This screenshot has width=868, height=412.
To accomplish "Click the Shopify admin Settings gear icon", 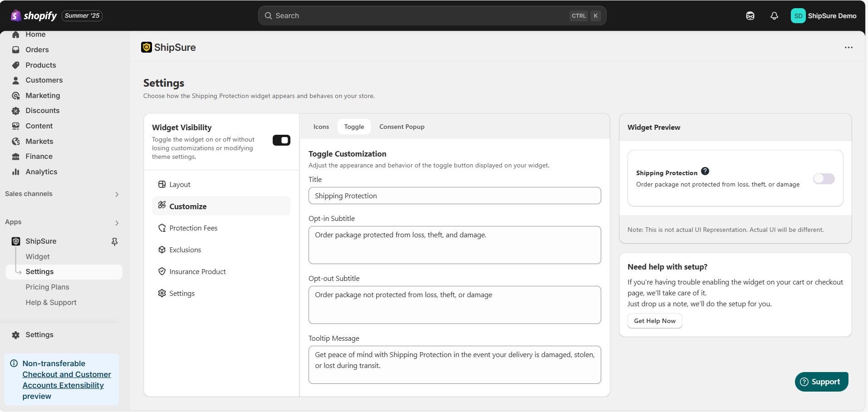I will click(x=16, y=335).
